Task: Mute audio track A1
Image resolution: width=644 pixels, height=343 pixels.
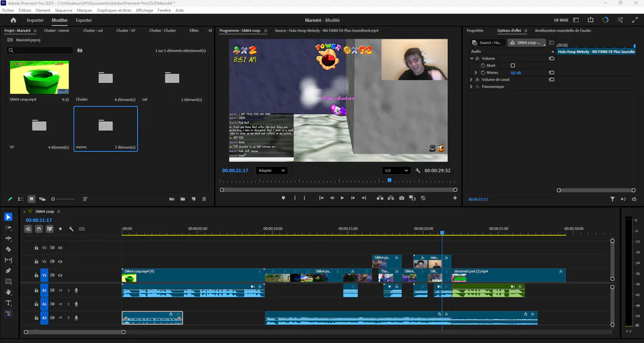Action: pyautogui.click(x=60, y=291)
